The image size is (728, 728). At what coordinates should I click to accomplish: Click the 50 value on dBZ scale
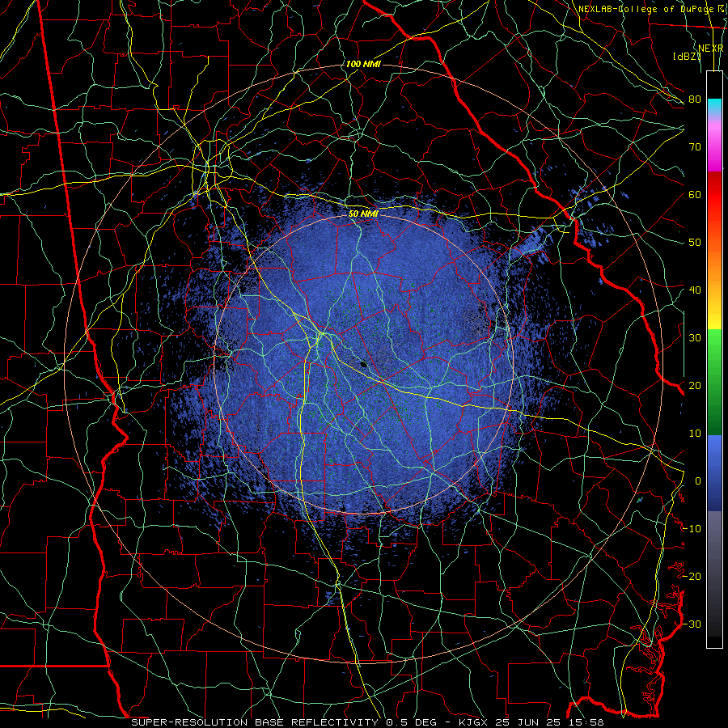(695, 243)
